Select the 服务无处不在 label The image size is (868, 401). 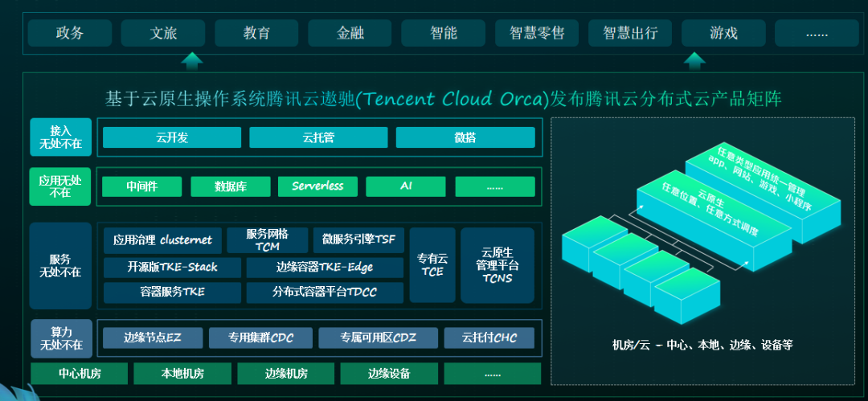(61, 266)
